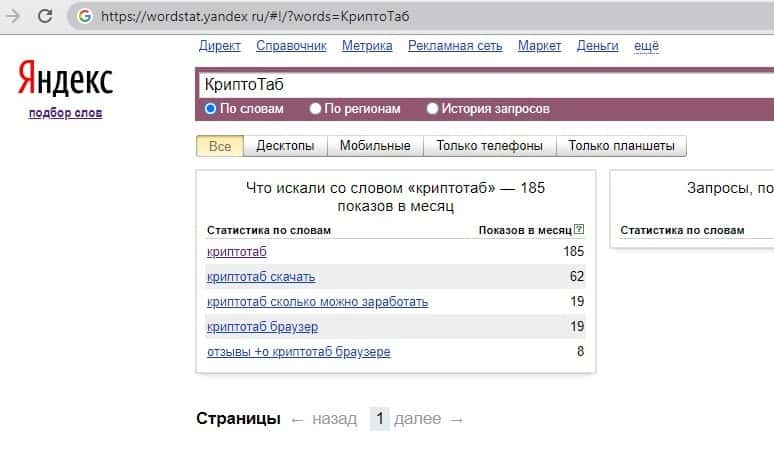Switch to the Десктопы tab
This screenshot has width=774, height=462.
click(x=285, y=146)
